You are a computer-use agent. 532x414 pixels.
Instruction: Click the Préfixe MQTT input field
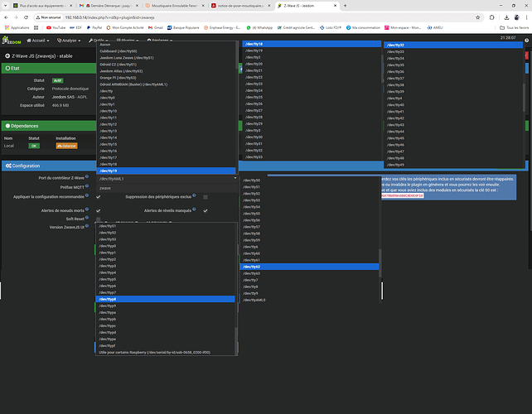[x=167, y=188]
